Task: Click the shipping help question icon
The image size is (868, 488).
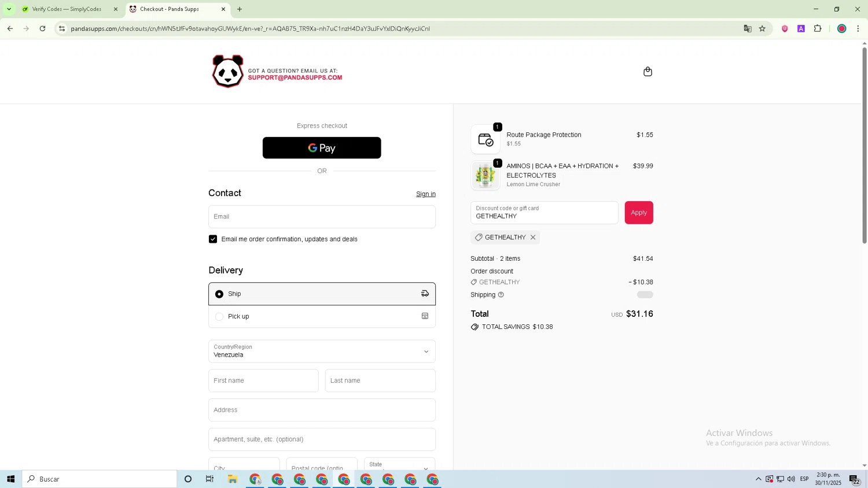Action: pos(501,295)
